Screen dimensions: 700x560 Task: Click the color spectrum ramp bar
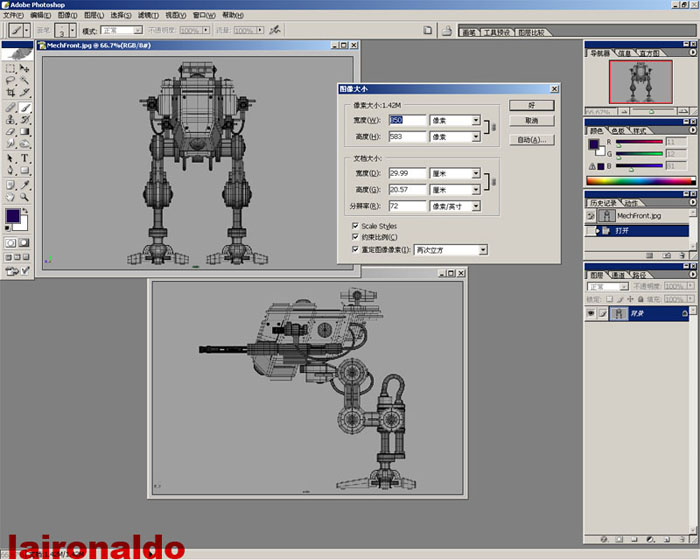click(639, 181)
